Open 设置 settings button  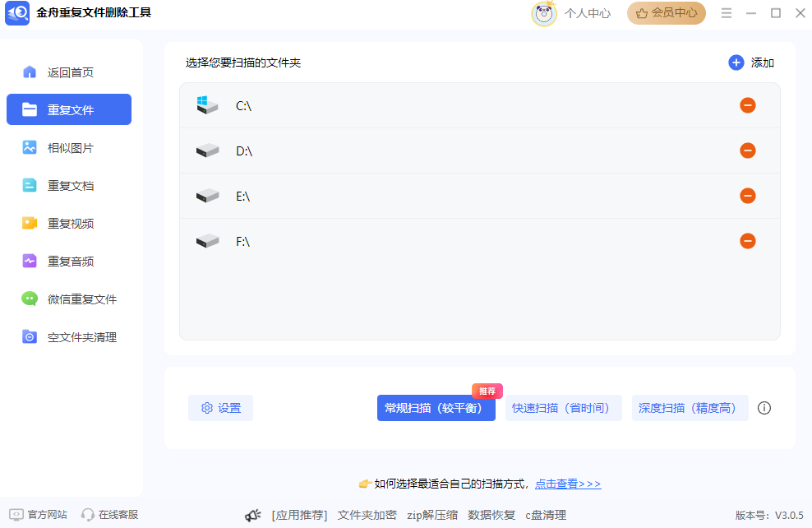point(220,408)
